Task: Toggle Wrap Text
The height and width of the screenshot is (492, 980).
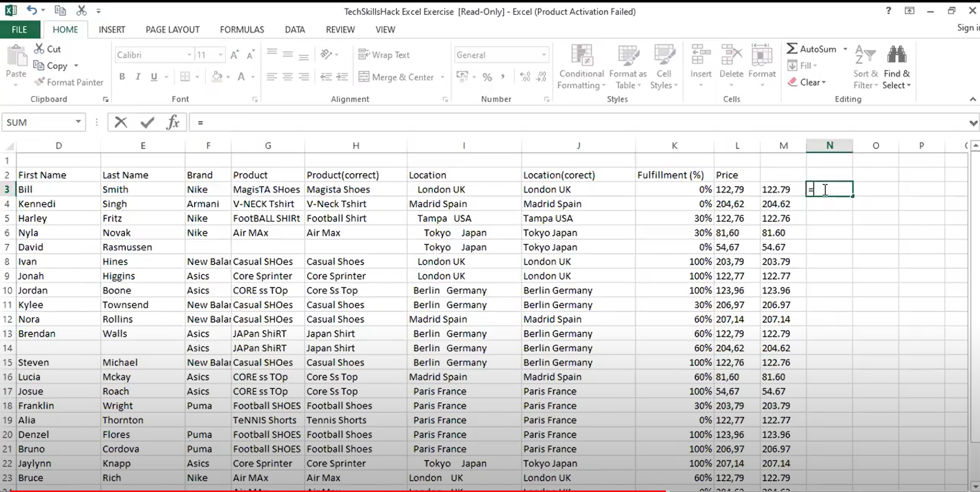Action: (x=384, y=55)
